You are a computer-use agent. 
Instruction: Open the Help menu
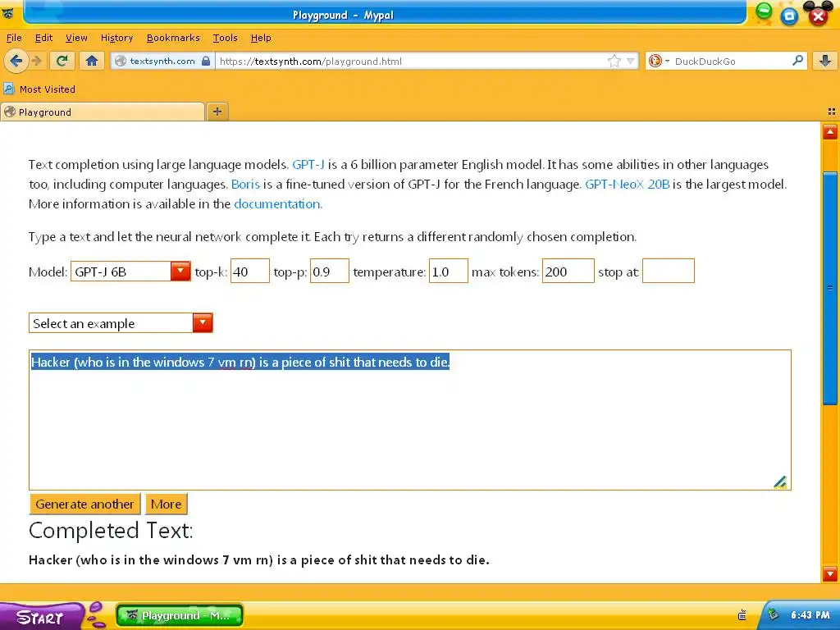(x=261, y=38)
